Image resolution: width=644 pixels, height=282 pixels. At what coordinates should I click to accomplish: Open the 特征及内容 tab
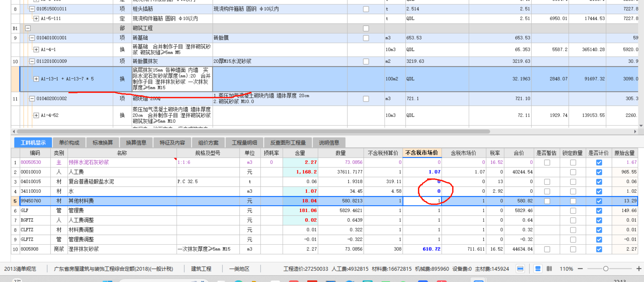click(x=172, y=143)
